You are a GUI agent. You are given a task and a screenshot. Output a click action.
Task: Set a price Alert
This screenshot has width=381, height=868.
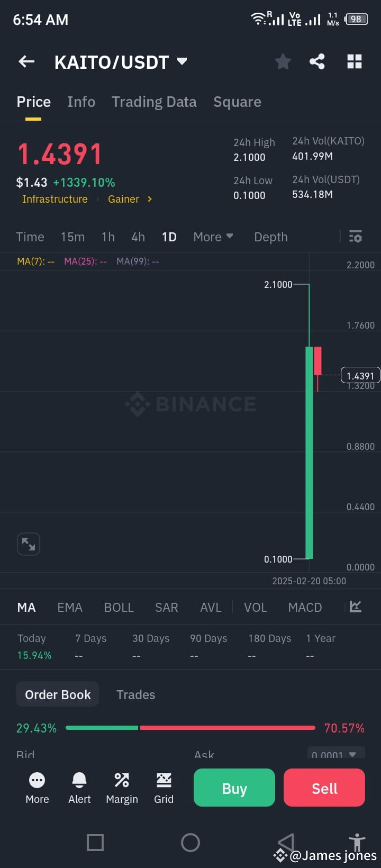pyautogui.click(x=79, y=788)
